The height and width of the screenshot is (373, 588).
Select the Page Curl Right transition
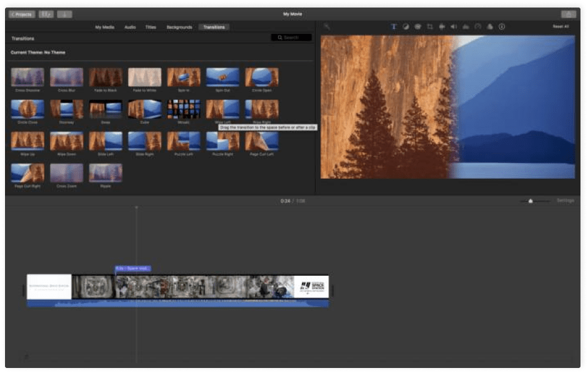[28, 173]
